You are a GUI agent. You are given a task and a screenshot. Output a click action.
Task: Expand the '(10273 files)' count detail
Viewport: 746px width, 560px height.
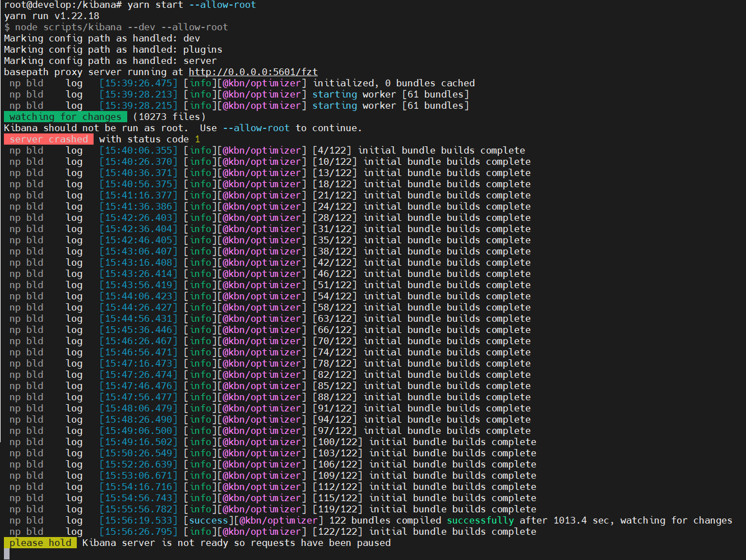pos(169,117)
